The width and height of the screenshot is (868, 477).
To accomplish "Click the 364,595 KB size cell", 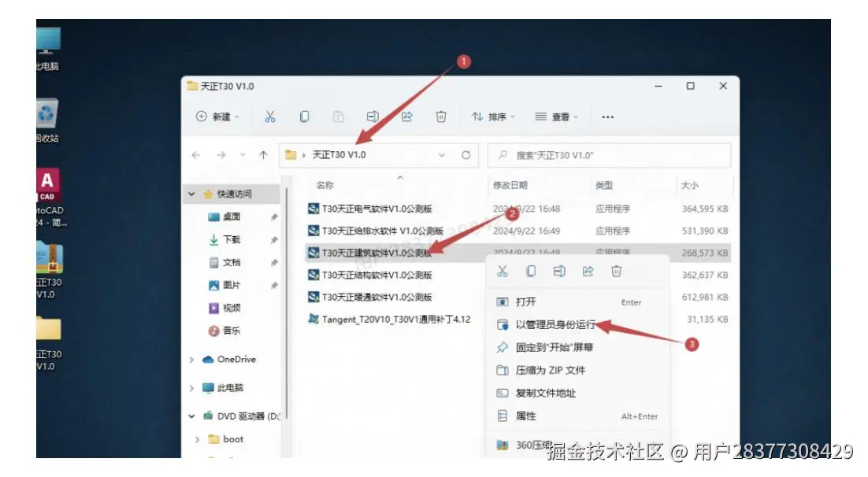I will point(705,209).
